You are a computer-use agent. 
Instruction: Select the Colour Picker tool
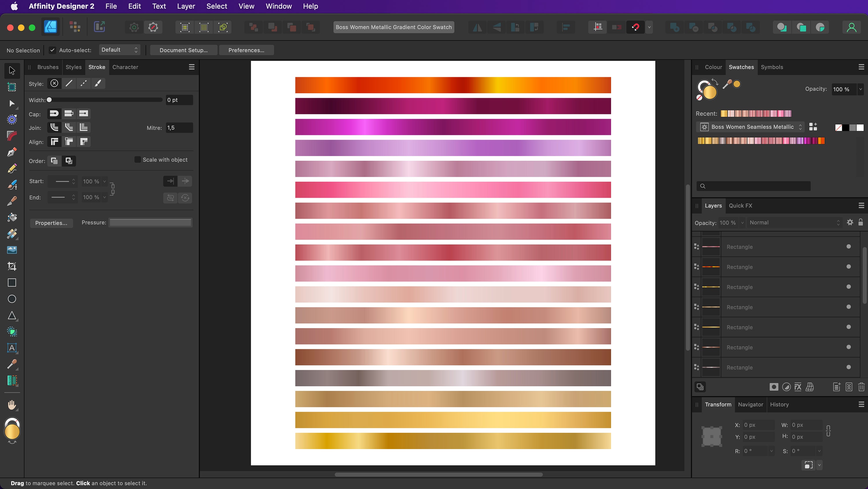pos(12,364)
